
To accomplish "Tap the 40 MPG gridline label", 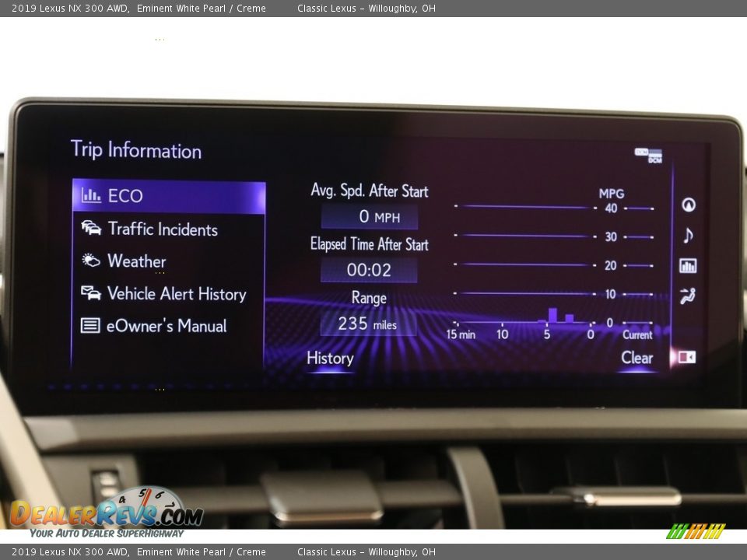I will [x=612, y=208].
